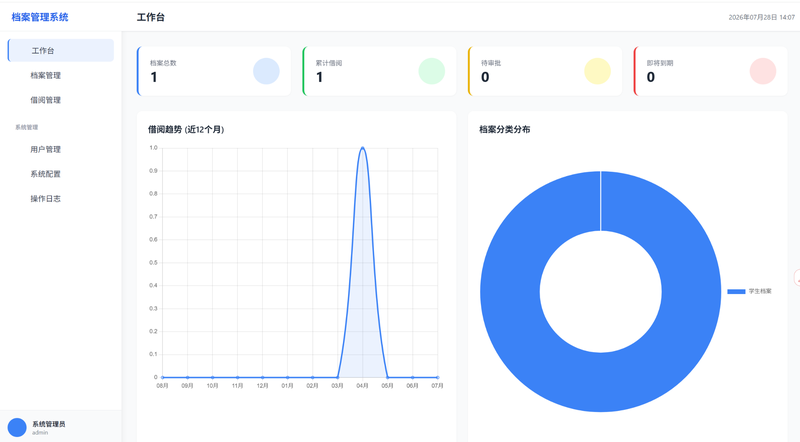The height and width of the screenshot is (442, 800).
Task: Click the blue admin avatar icon
Action: [17, 427]
